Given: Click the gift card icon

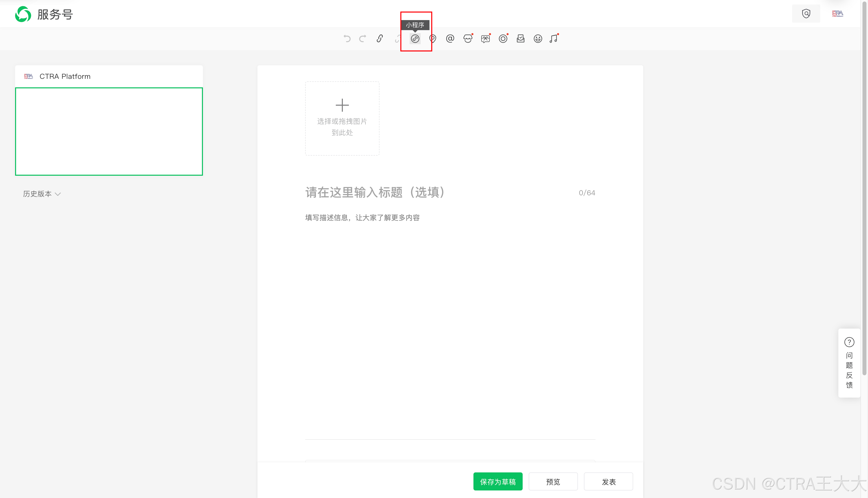Looking at the screenshot, I should tap(485, 39).
